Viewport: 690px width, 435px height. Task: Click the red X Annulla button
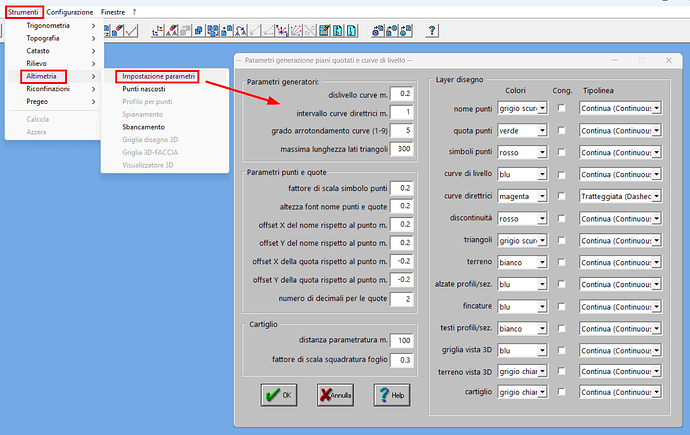tap(336, 395)
